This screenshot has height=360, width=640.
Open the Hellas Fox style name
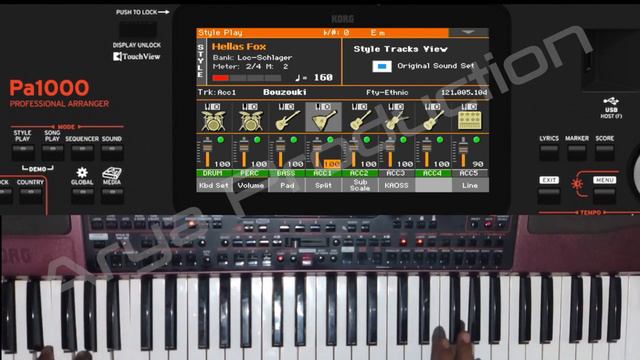coord(239,47)
